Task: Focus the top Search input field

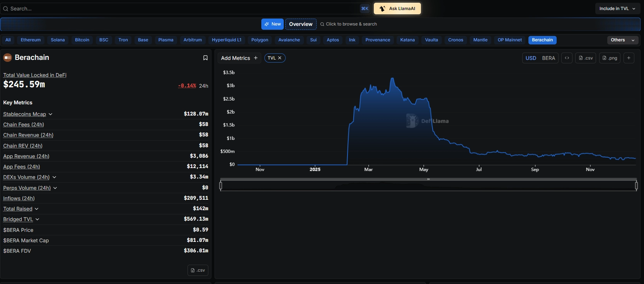Action: [x=182, y=9]
